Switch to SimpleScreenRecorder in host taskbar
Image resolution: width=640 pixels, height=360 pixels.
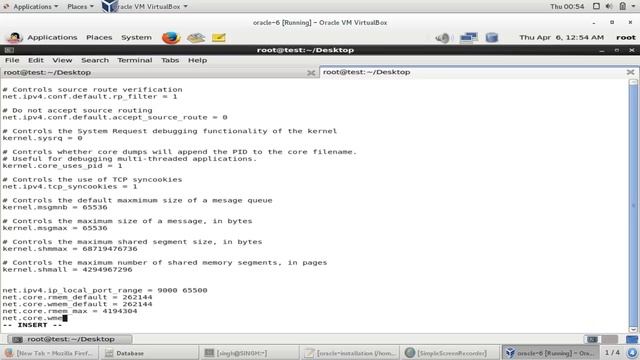pos(450,353)
